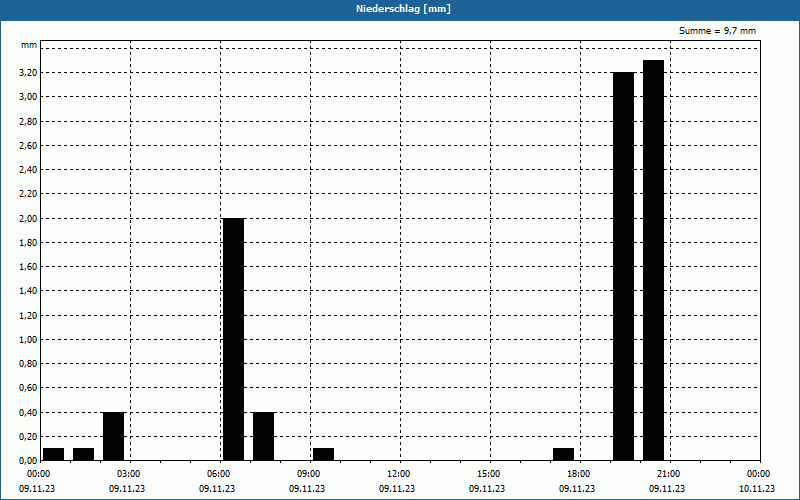Click the 15:00 time axis label

pos(489,474)
